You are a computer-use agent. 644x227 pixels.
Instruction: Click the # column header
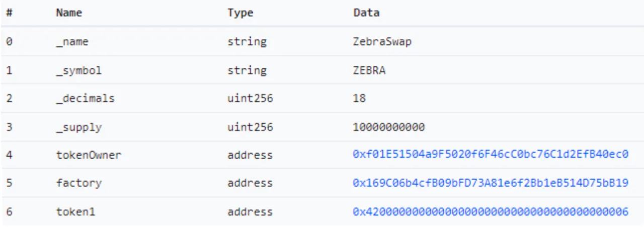pyautogui.click(x=9, y=13)
